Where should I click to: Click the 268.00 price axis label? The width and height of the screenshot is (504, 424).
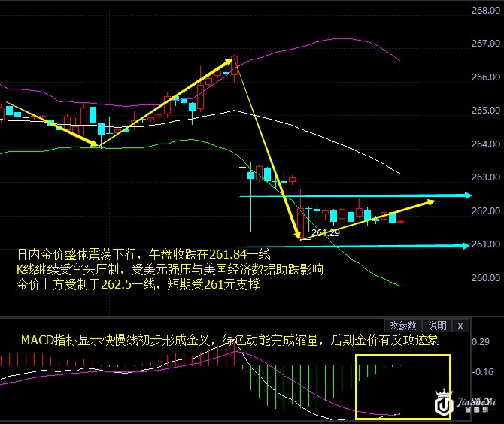click(486, 10)
